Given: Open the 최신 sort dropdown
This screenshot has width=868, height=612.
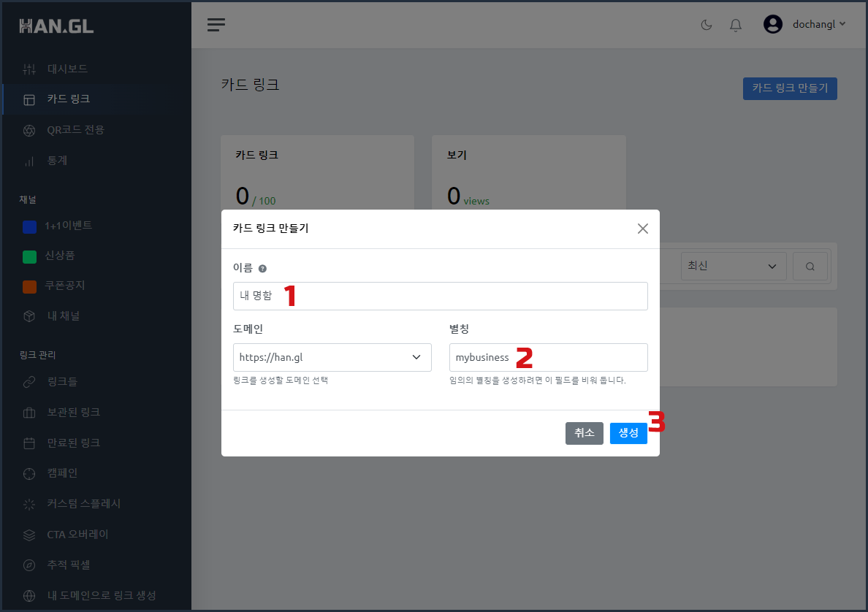Looking at the screenshot, I should tap(733, 266).
